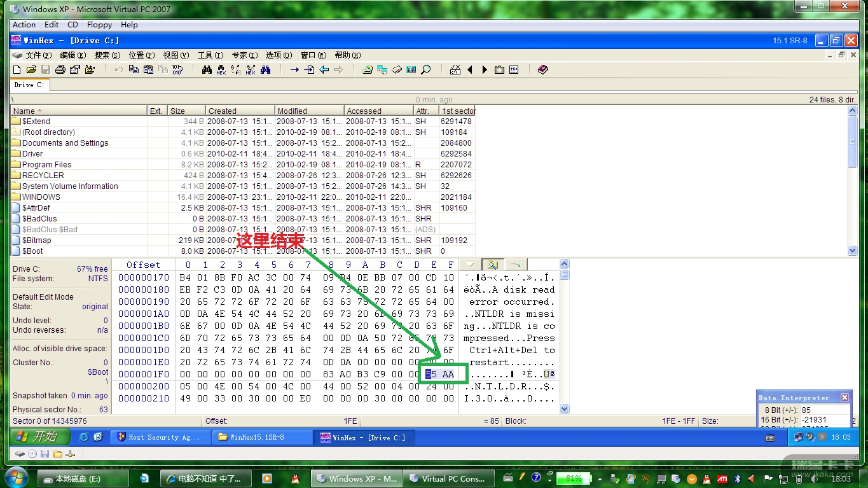
Task: Click the magnifier Analyze icon
Action: (x=426, y=69)
